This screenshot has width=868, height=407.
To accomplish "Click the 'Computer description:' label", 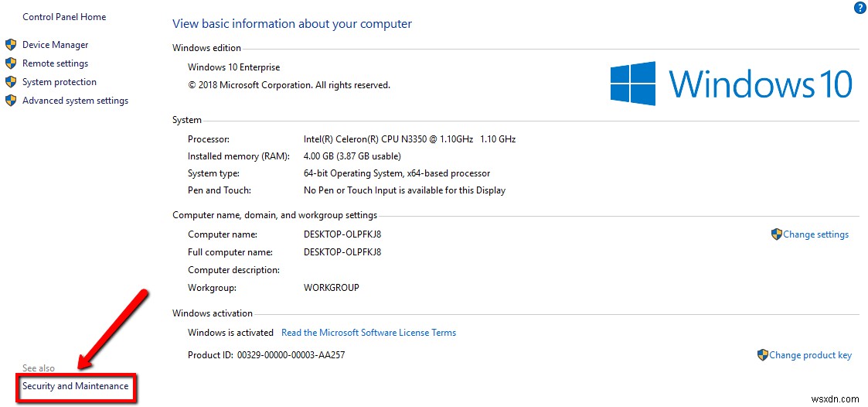I will (x=233, y=270).
